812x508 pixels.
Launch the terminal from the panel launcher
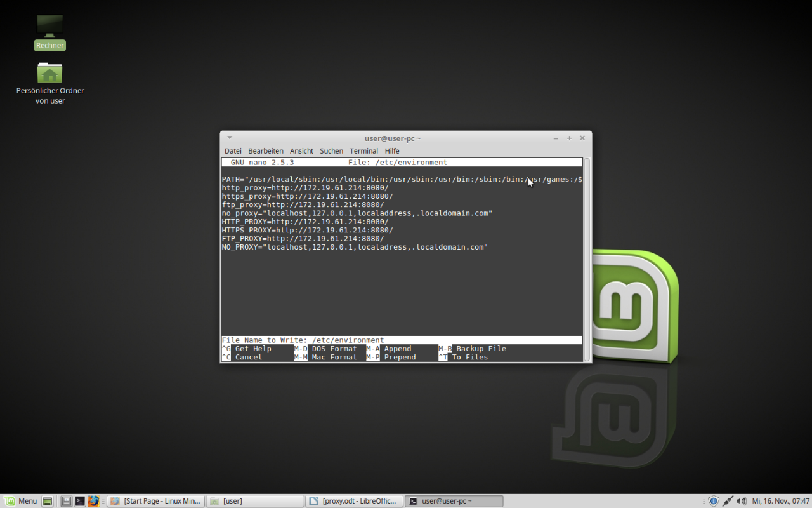[x=80, y=501]
